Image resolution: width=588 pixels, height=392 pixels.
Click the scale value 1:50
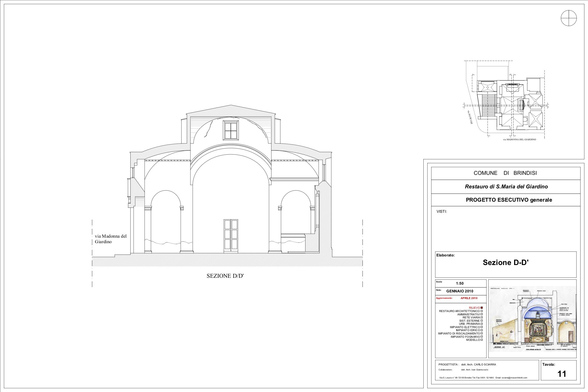(460, 283)
